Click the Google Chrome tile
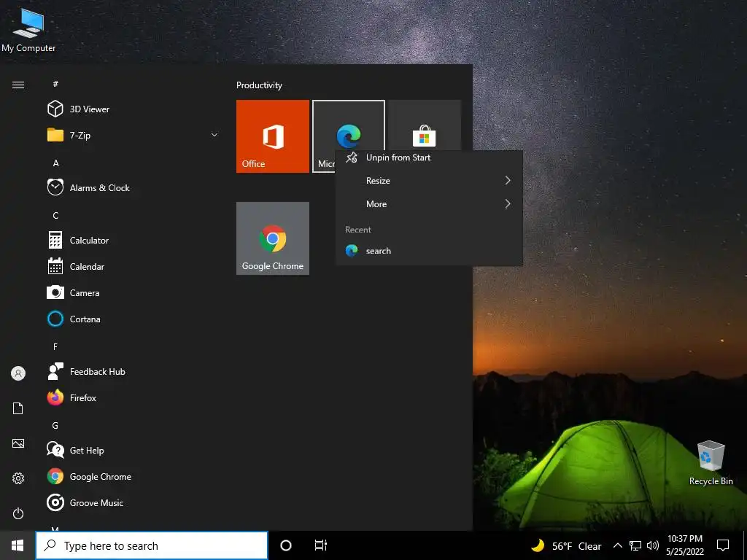747x560 pixels. pos(273,238)
